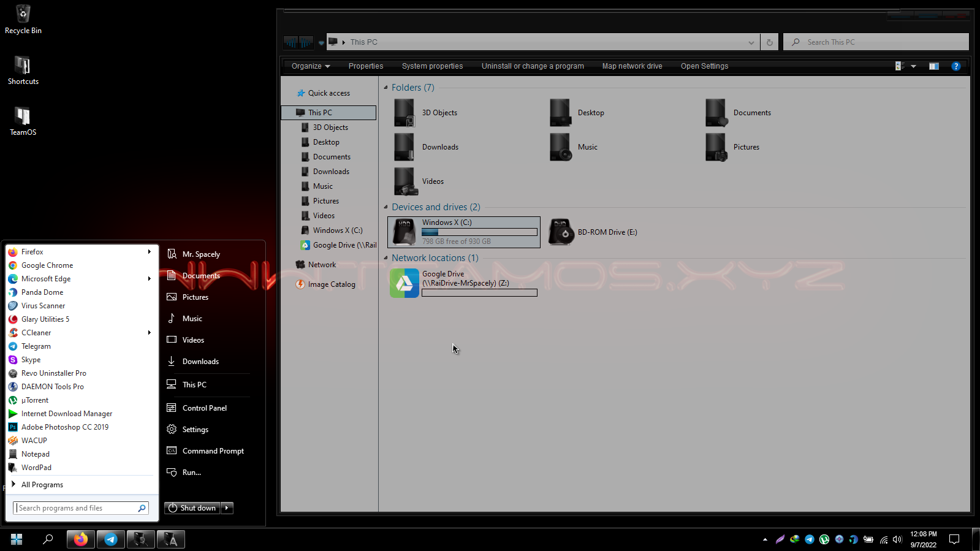Screen dimensions: 980x551
Task: Click Uninstall or change a program
Action: 533,66
